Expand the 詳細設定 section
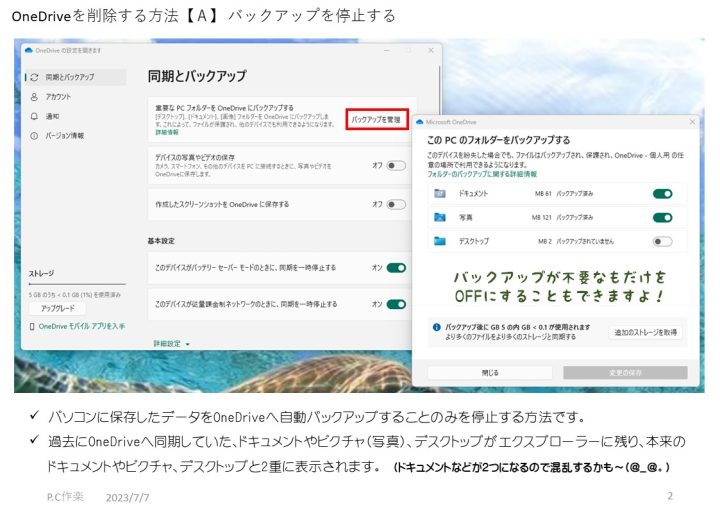The image size is (720, 509). (x=171, y=344)
